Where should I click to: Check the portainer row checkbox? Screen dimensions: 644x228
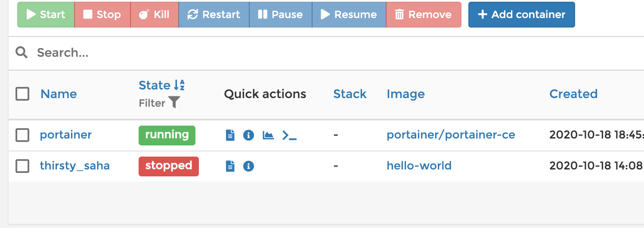pyautogui.click(x=22, y=135)
